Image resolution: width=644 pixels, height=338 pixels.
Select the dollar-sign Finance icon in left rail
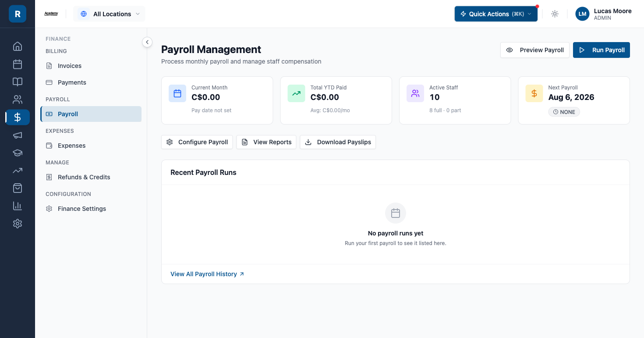pos(18,117)
